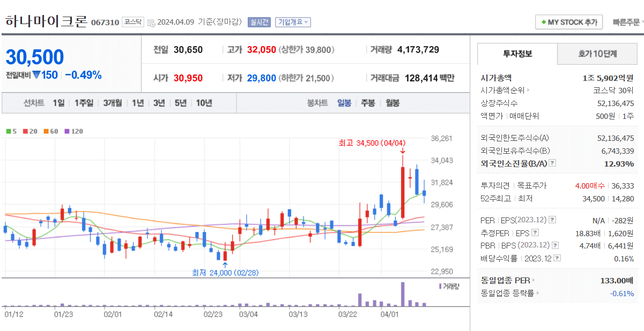The width and height of the screenshot is (644, 331).
Task: Click the 동일업종 PER value 133.00배
Action: pos(617,280)
